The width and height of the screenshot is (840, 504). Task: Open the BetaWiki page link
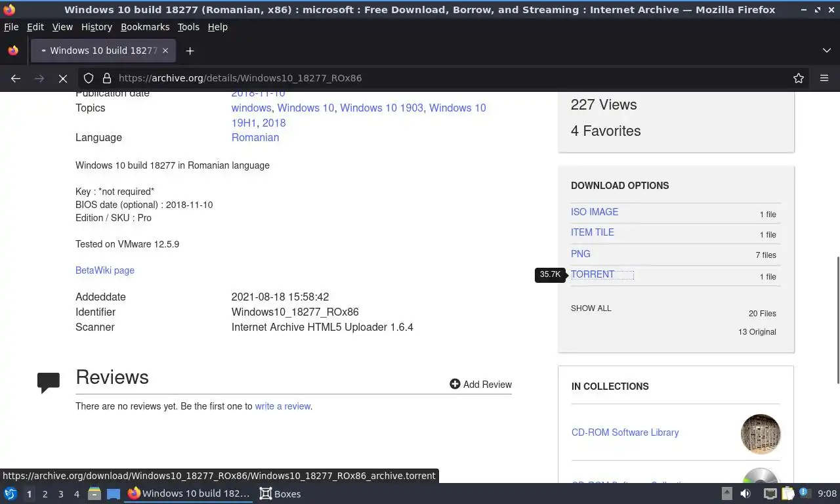pyautogui.click(x=105, y=270)
